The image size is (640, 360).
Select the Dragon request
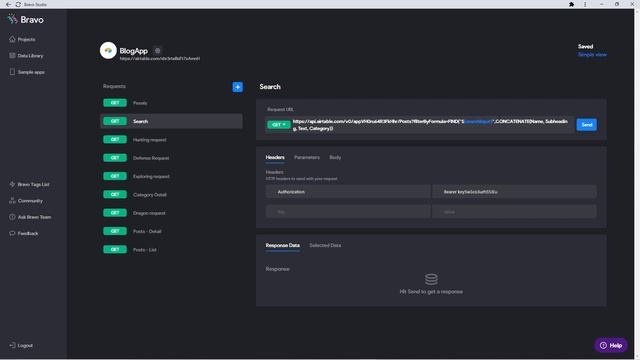tap(171, 213)
